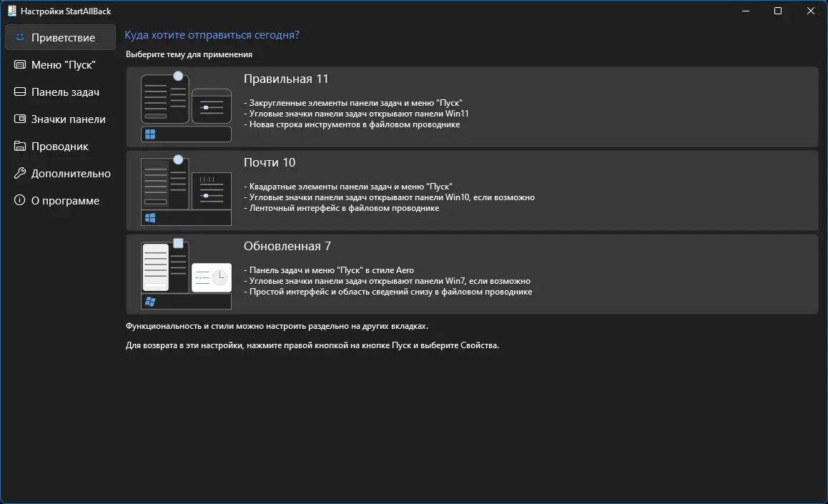Click the heading Куда хотите отправиться сегодня?

point(212,35)
